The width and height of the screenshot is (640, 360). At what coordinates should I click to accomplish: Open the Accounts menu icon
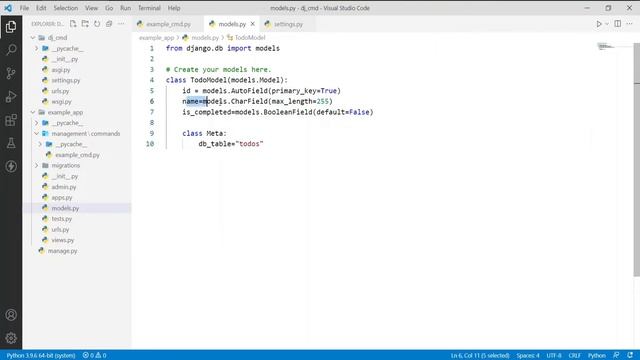11,315
